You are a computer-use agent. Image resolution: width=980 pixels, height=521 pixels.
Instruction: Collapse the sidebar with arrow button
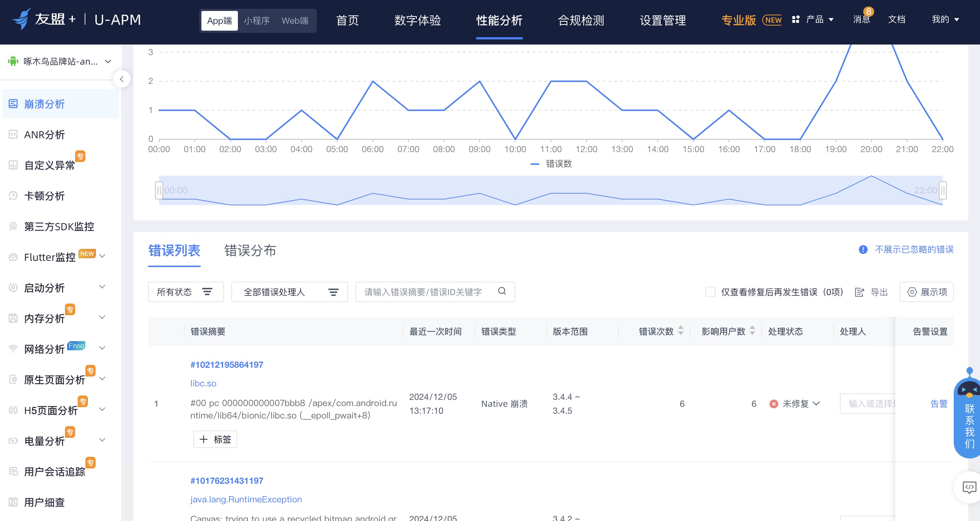point(122,79)
